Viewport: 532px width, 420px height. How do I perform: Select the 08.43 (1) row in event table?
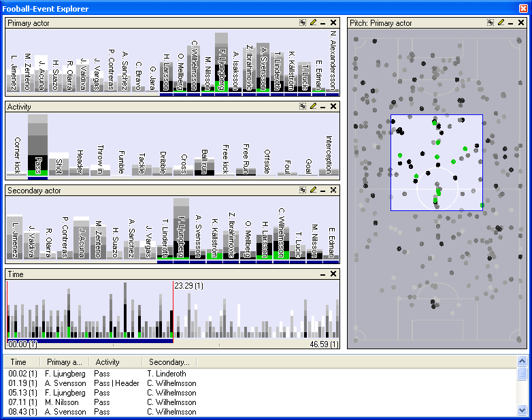point(261,412)
